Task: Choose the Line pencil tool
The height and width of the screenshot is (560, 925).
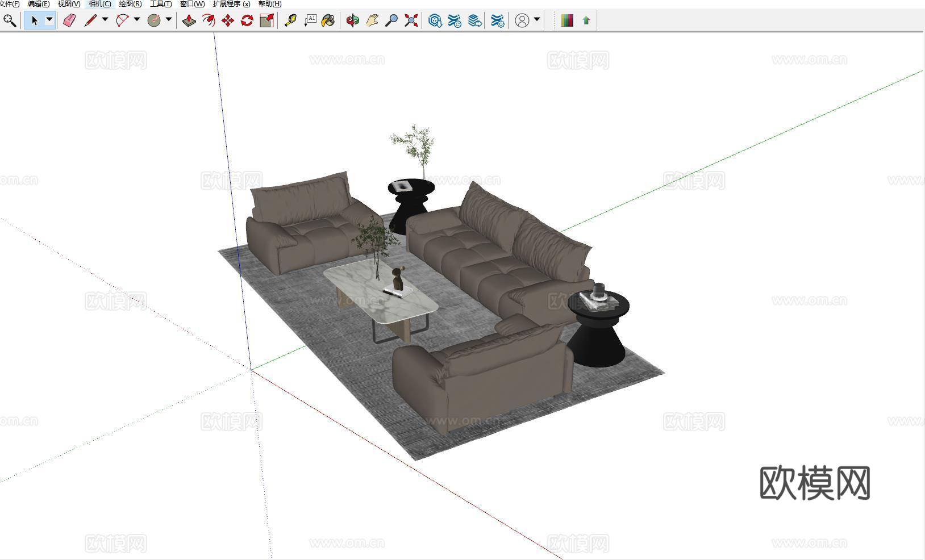Action: click(x=90, y=21)
